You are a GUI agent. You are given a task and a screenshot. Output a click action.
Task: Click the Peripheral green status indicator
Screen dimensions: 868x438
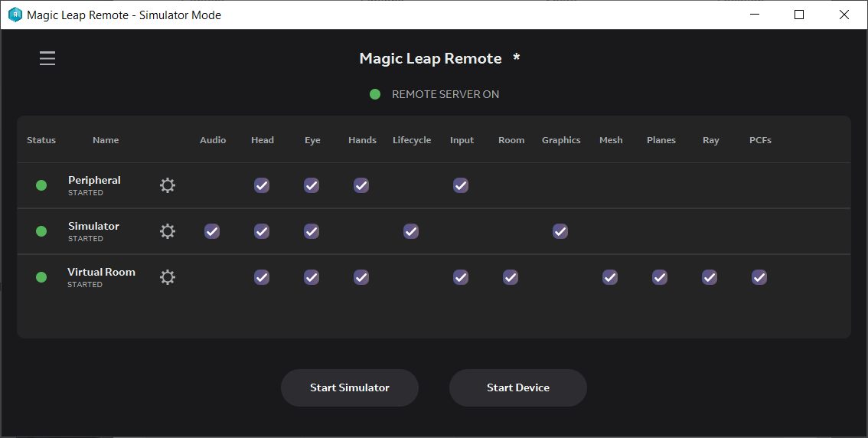click(41, 185)
